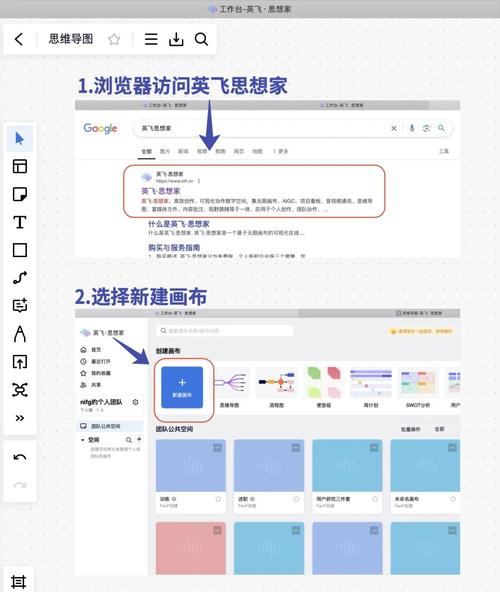Select the pointer/select tool
This screenshot has height=592, width=500.
pyautogui.click(x=20, y=139)
